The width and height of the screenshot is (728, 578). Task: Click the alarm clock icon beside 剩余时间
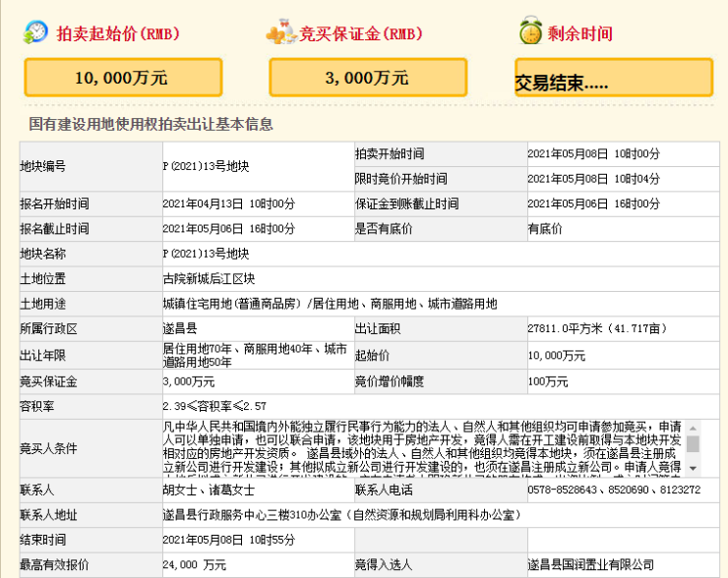tap(531, 32)
